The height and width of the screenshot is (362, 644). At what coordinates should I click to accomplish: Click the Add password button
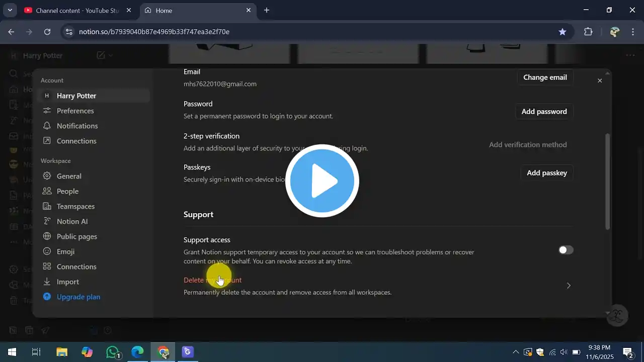coord(544,112)
